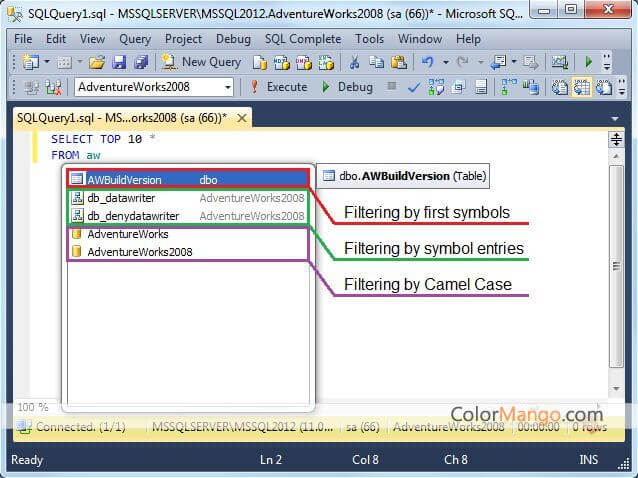Click the Query Options icon
The image size is (638, 478).
pyautogui.click(x=459, y=87)
